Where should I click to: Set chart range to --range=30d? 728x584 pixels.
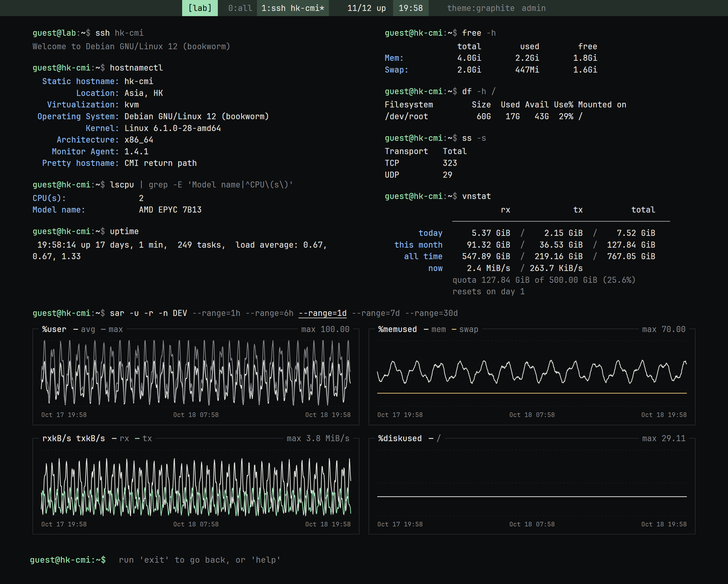[x=431, y=313]
